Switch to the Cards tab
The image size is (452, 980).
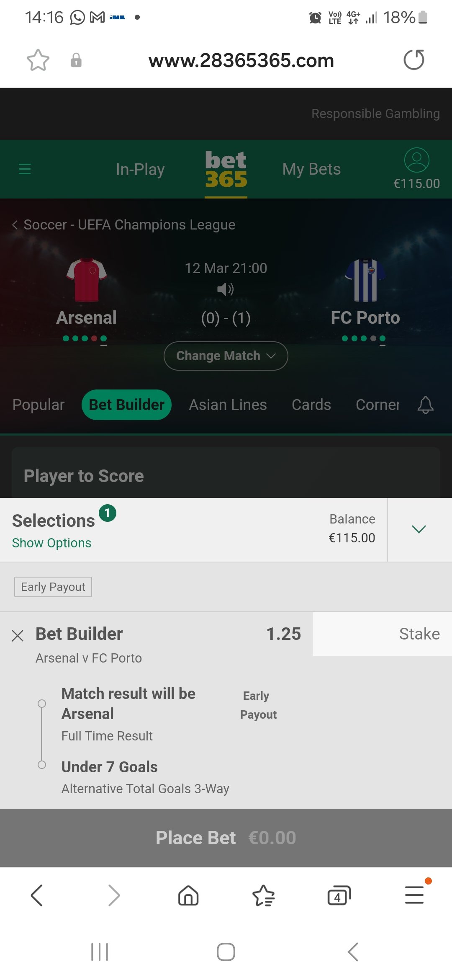click(311, 405)
